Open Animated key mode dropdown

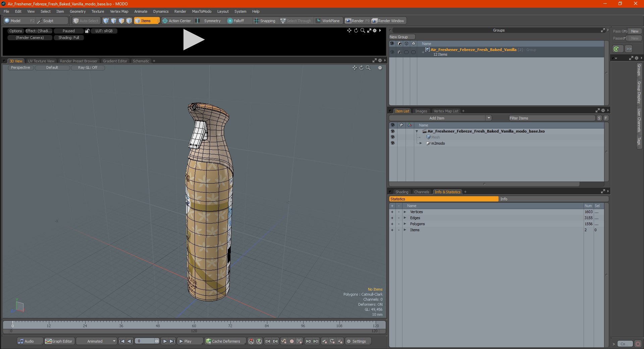(96, 341)
